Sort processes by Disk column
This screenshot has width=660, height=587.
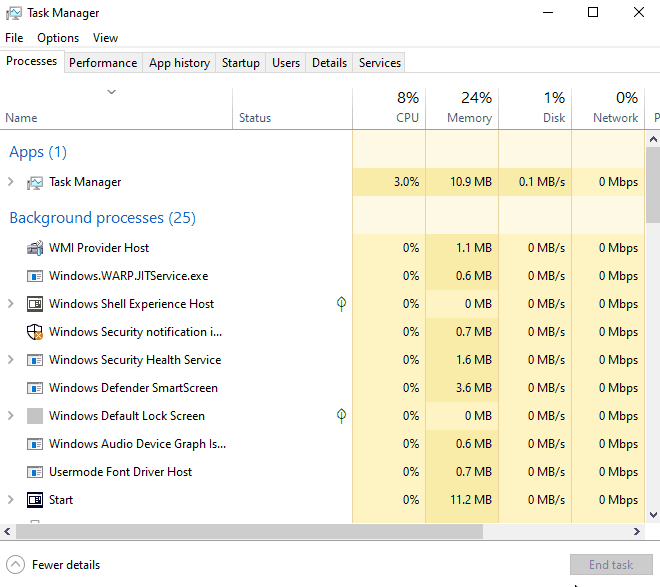click(x=535, y=109)
